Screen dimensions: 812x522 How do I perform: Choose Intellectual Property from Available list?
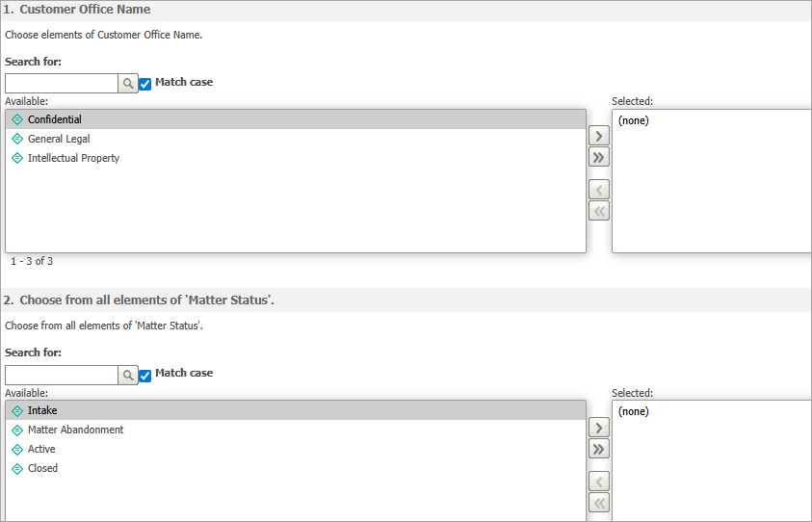coord(296,158)
